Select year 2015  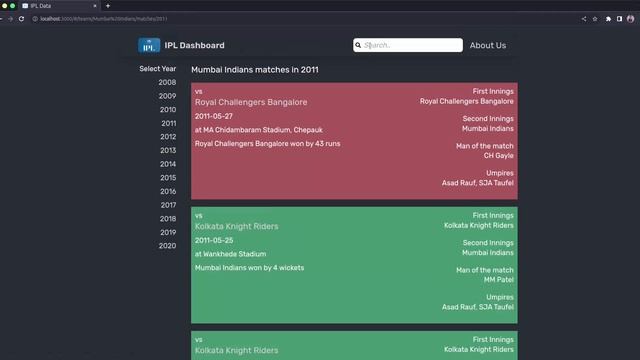pos(168,178)
